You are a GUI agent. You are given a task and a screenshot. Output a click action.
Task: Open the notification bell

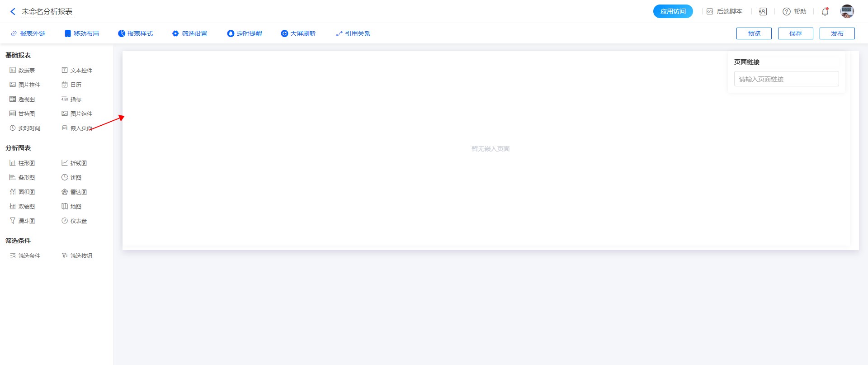click(x=825, y=12)
